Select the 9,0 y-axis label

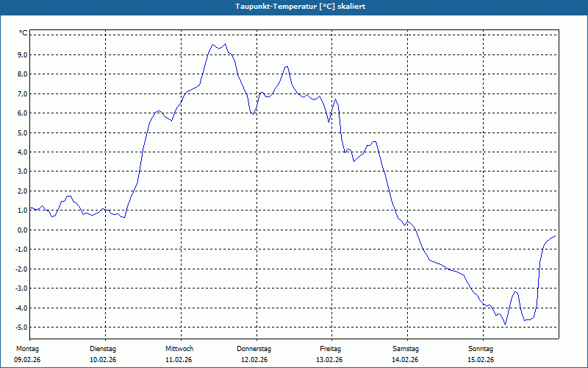(x=23, y=54)
